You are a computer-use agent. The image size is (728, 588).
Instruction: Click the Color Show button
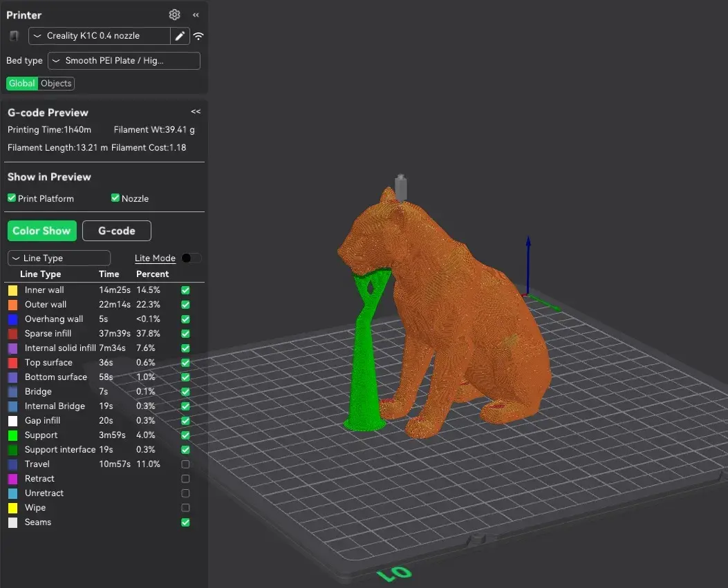[x=41, y=230]
